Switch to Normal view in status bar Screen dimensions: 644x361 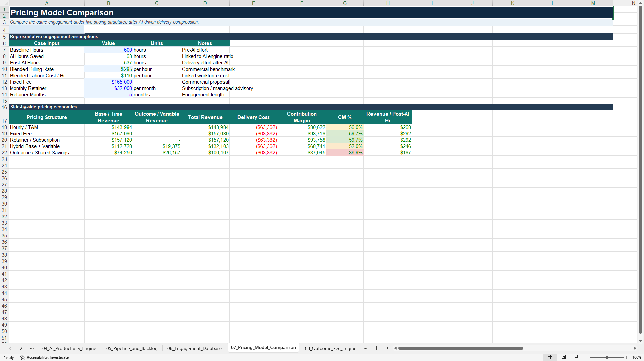coord(550,357)
